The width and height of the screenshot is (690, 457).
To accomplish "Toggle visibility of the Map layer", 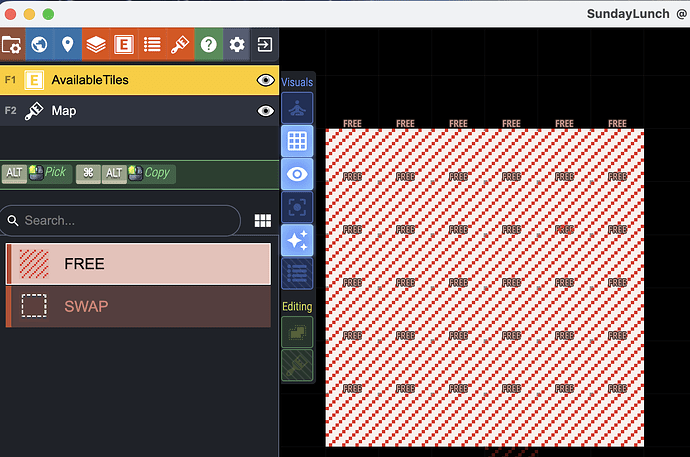I will [265, 111].
